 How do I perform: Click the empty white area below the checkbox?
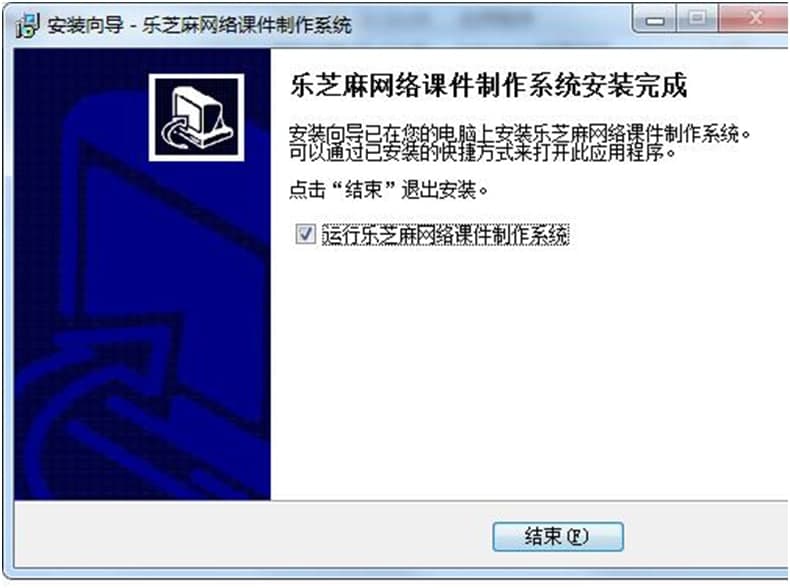tap(529, 373)
